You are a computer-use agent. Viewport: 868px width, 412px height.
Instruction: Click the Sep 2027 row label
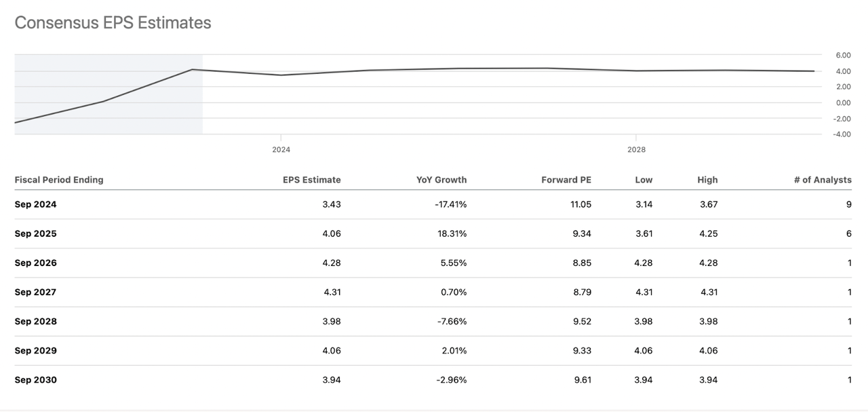click(x=35, y=292)
